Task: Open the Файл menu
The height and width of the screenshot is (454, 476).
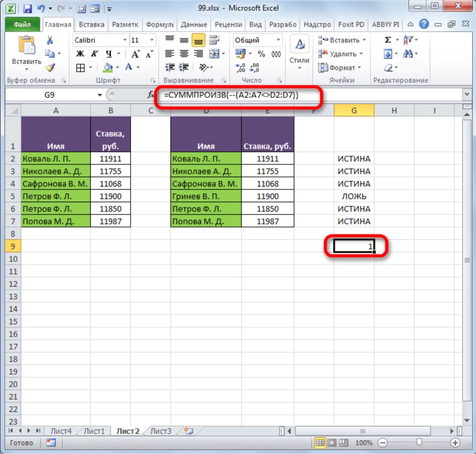Action: (22, 24)
